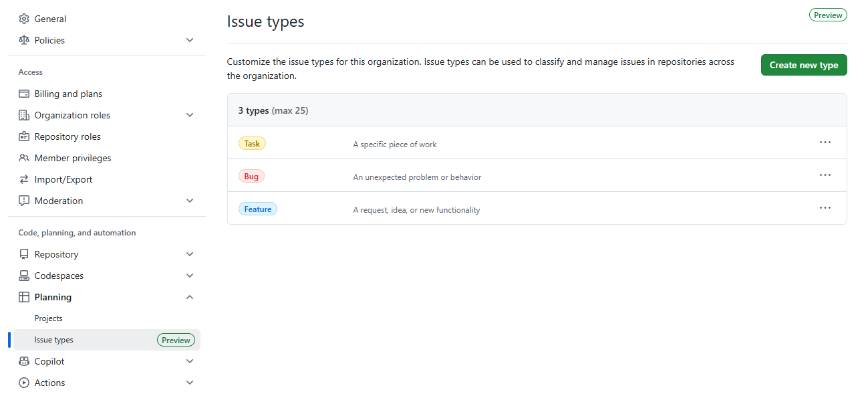The image size is (868, 394).
Task: Click the Policies scales icon
Action: coord(23,40)
